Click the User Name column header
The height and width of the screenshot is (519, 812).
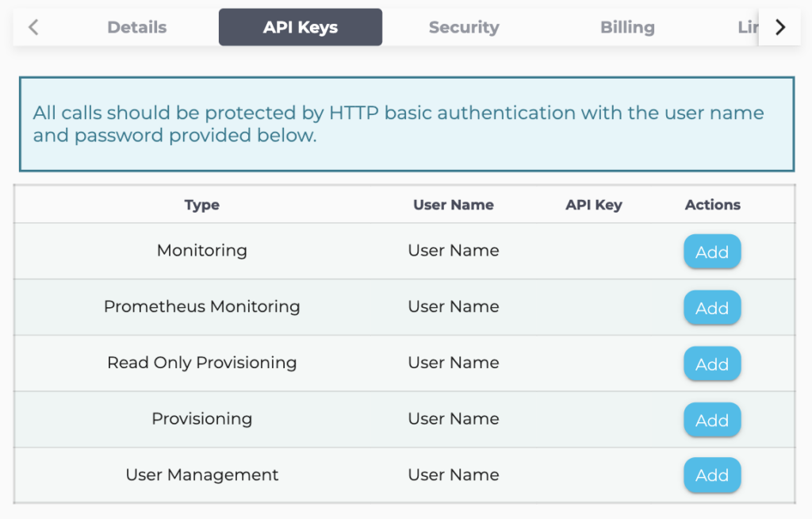click(x=453, y=204)
